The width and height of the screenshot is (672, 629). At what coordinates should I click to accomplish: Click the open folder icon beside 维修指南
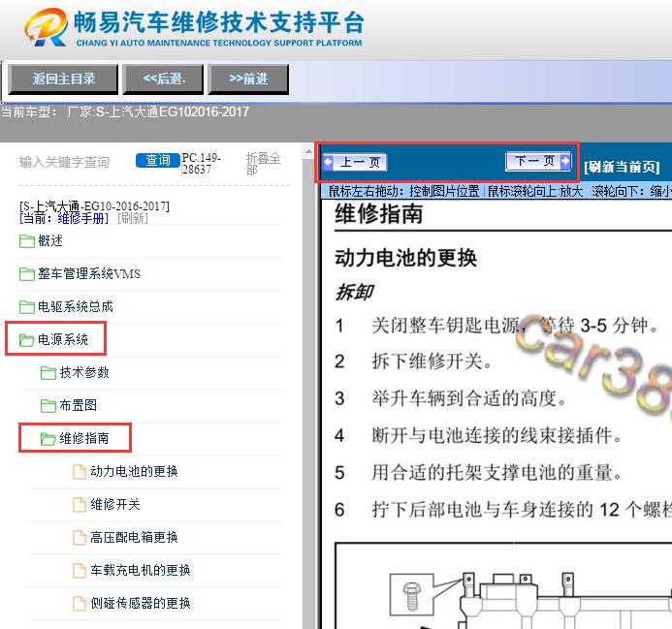pyautogui.click(x=48, y=439)
